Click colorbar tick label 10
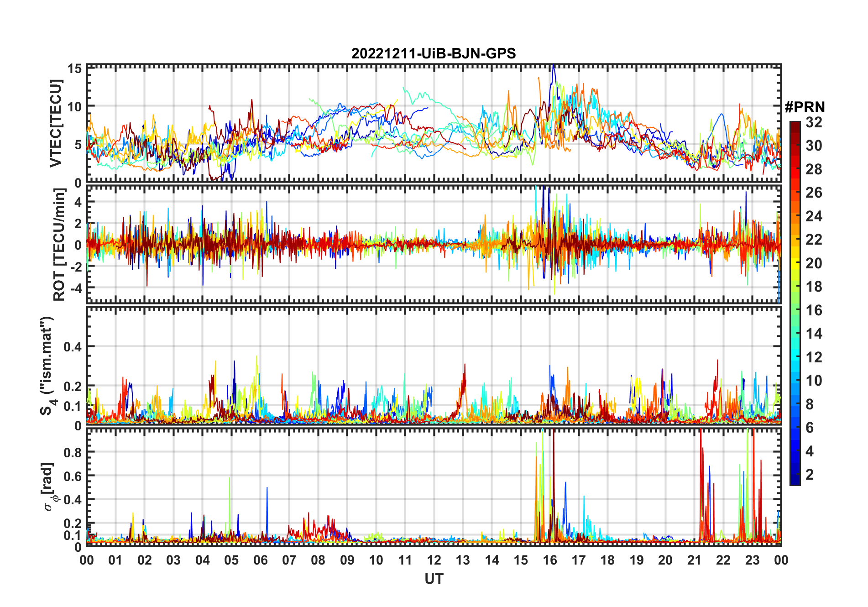This screenshot has height=607, width=868. coord(814,381)
